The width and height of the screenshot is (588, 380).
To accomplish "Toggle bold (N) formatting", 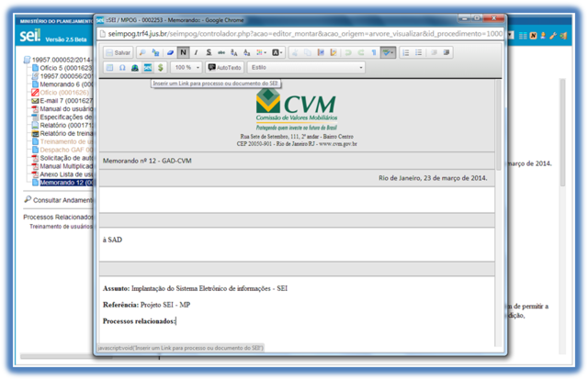I will click(x=183, y=53).
